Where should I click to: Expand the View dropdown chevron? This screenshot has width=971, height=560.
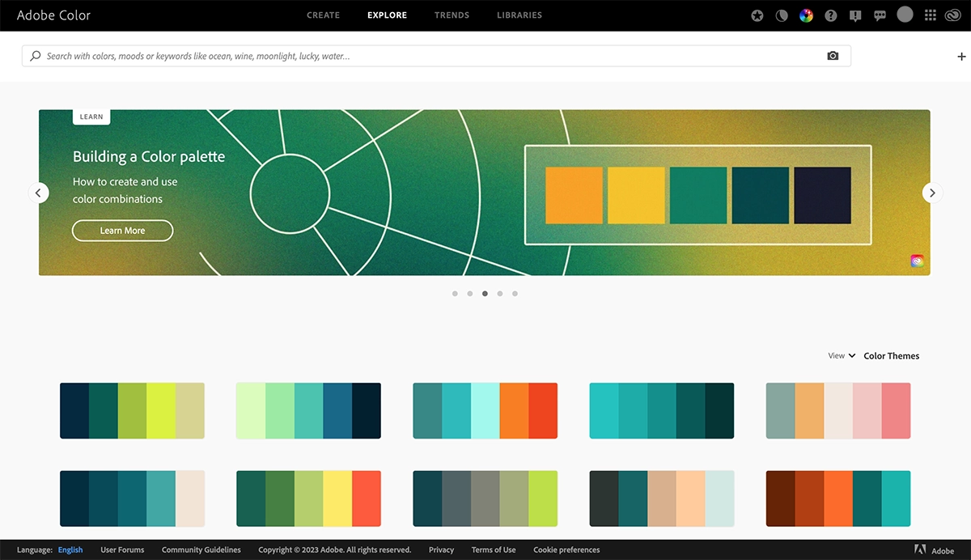(852, 355)
